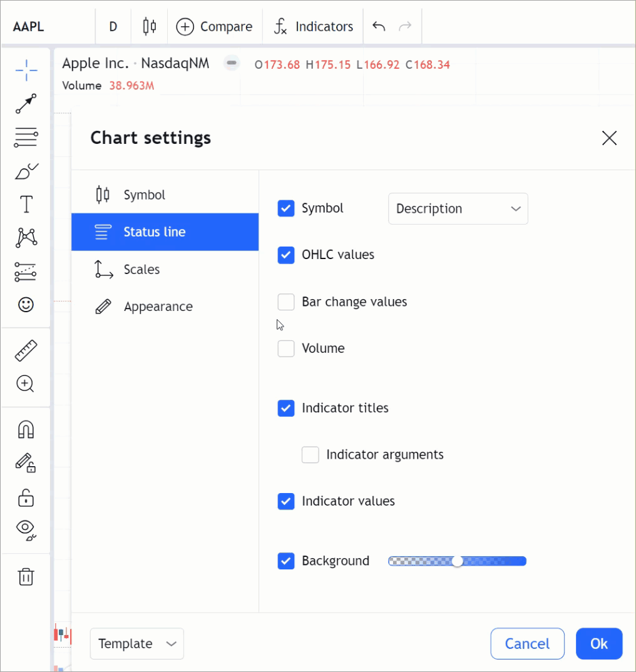
Task: Activate the zoom-in tool
Action: click(x=25, y=384)
